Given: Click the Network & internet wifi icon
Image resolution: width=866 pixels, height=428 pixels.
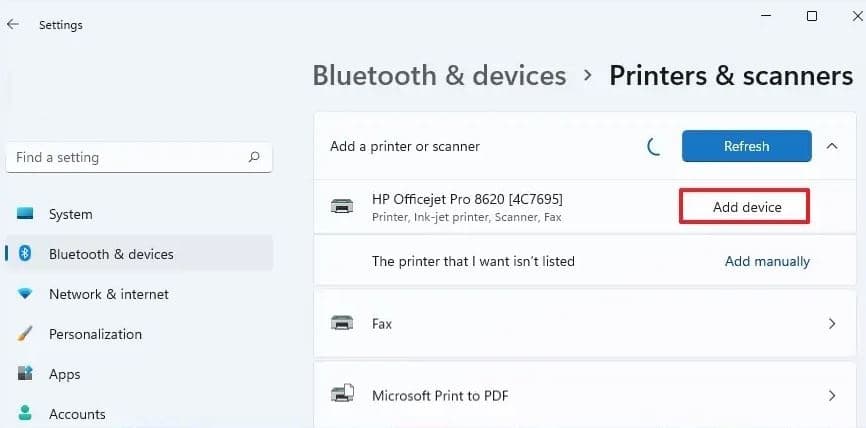Looking at the screenshot, I should (x=26, y=294).
